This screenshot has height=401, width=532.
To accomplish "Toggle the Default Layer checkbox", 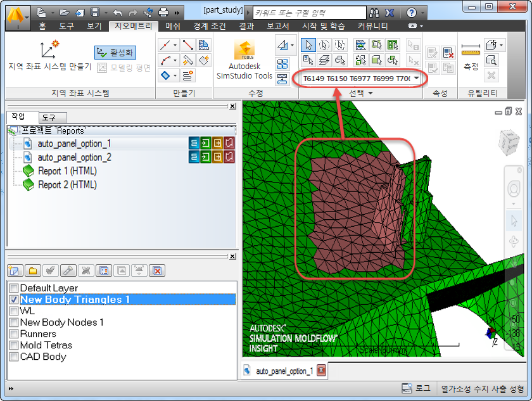I will [x=13, y=288].
